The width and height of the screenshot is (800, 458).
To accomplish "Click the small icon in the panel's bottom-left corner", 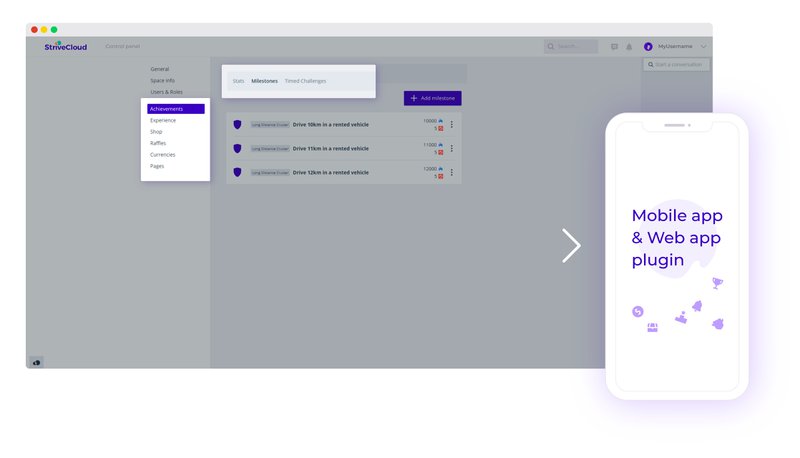I will coord(36,363).
